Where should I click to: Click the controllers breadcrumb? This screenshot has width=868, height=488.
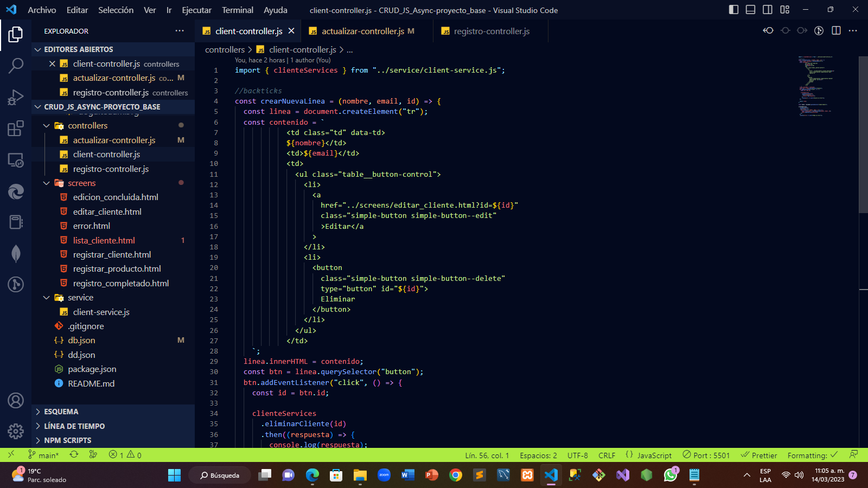tap(225, 50)
